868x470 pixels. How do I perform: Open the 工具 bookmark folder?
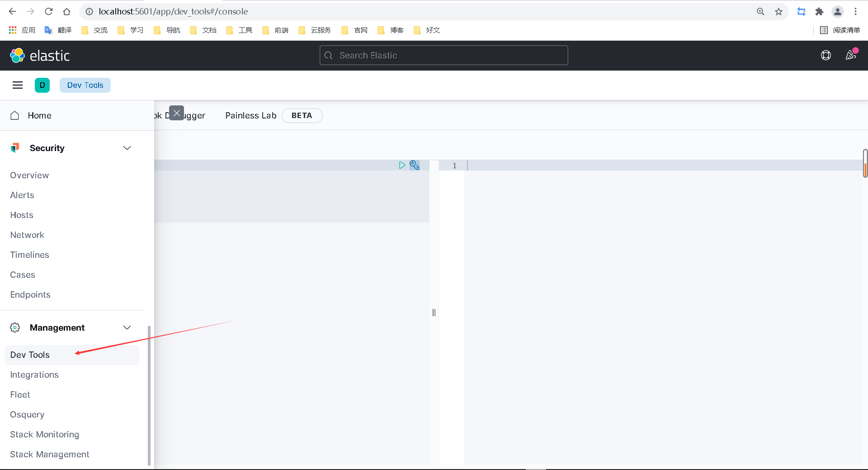(x=239, y=30)
